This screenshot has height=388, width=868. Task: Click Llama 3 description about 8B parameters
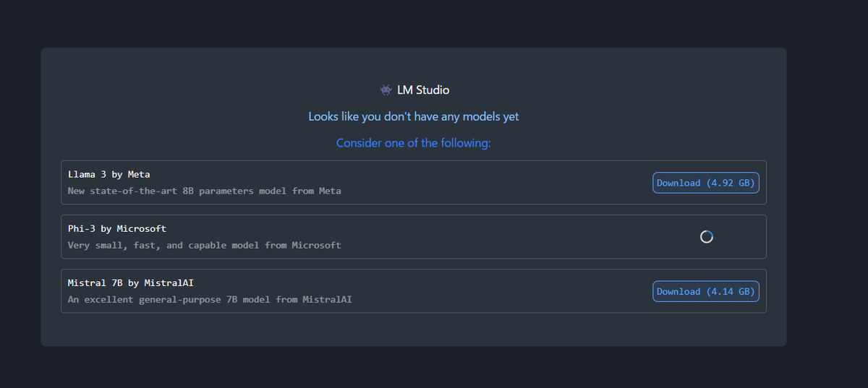[x=205, y=191]
